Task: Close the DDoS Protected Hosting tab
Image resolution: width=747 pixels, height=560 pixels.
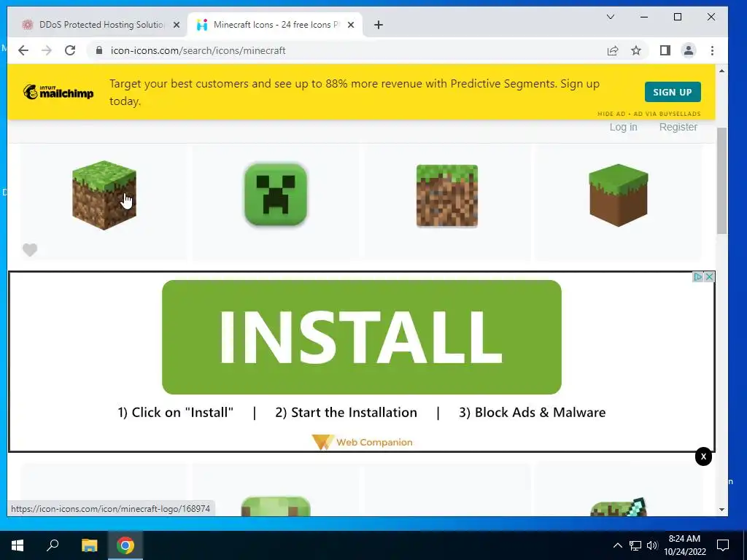Action: pyautogui.click(x=177, y=25)
